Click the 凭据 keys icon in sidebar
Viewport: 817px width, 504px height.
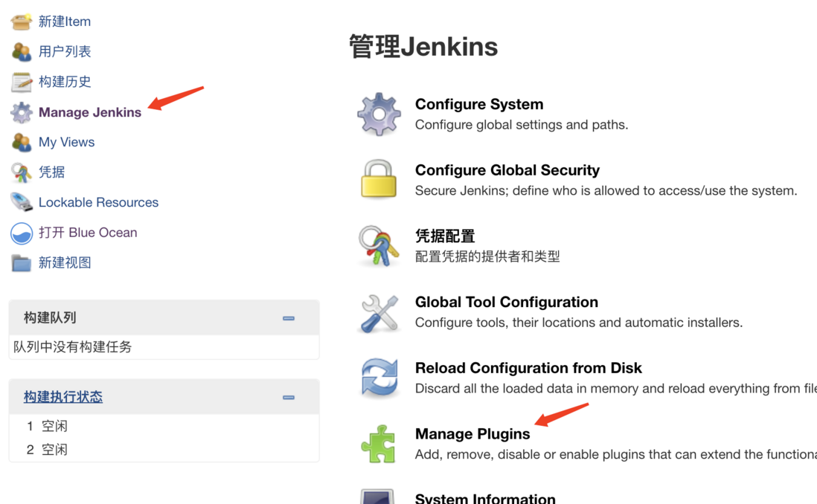tap(22, 172)
